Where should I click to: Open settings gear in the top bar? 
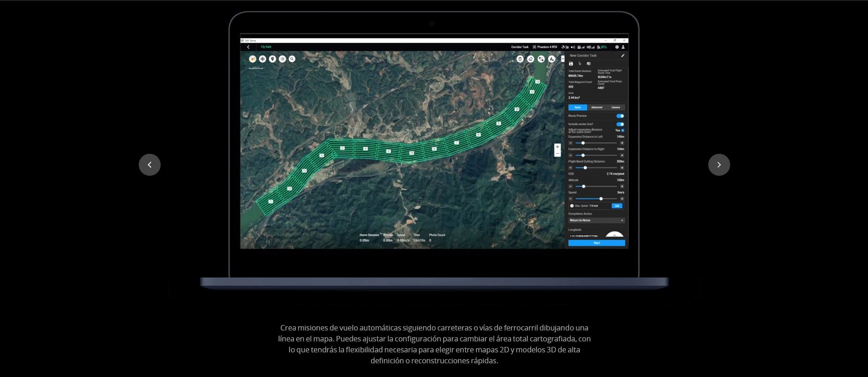617,47
